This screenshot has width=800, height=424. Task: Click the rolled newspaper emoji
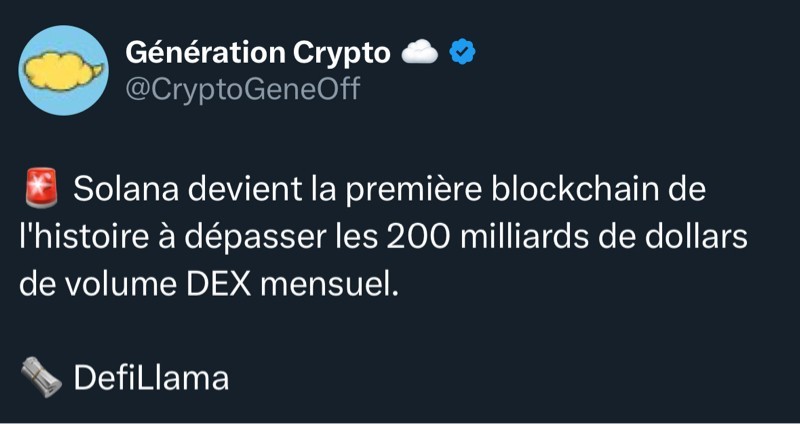pyautogui.click(x=38, y=377)
